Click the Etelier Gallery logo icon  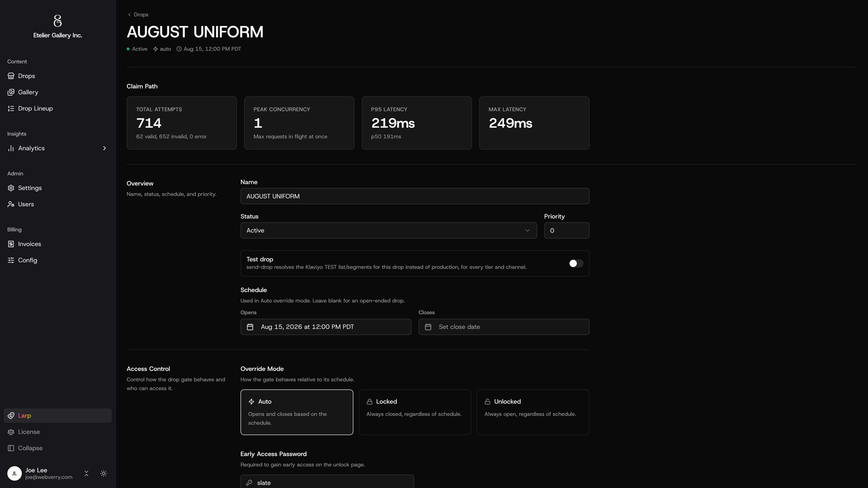[x=57, y=21]
